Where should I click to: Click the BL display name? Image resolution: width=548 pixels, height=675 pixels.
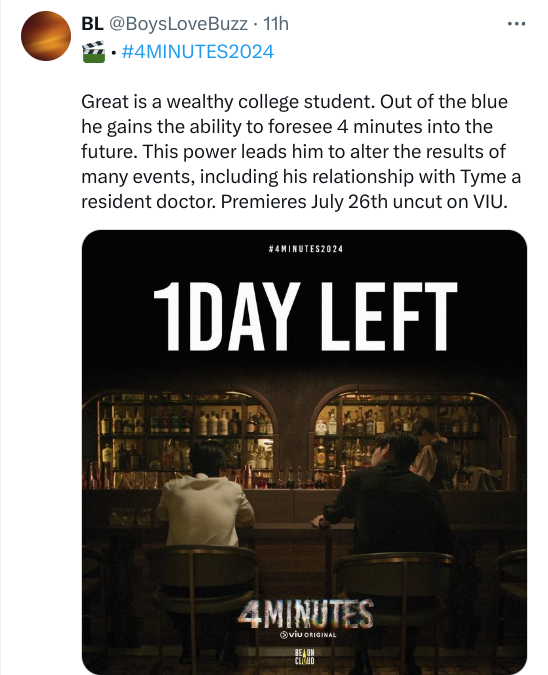[93, 24]
